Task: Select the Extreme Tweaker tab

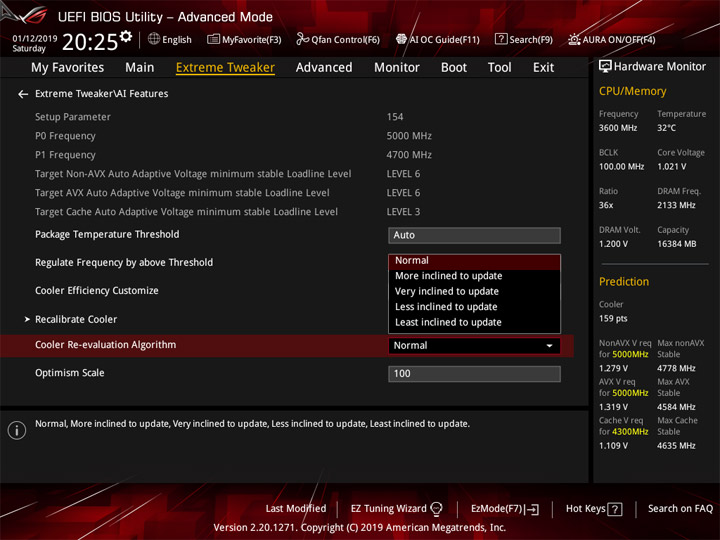Action: tap(225, 68)
